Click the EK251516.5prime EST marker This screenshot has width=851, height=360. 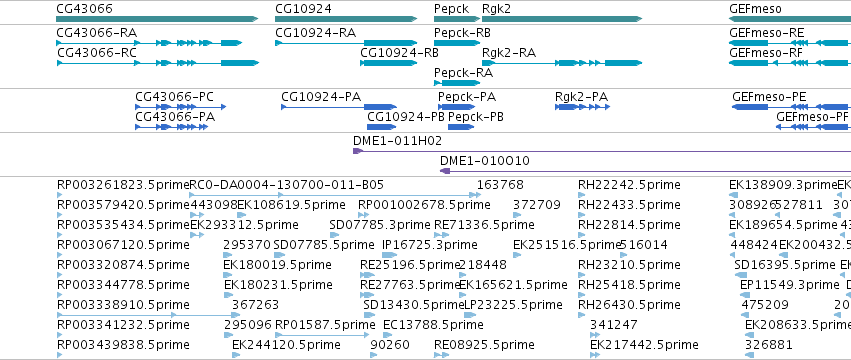517,255
